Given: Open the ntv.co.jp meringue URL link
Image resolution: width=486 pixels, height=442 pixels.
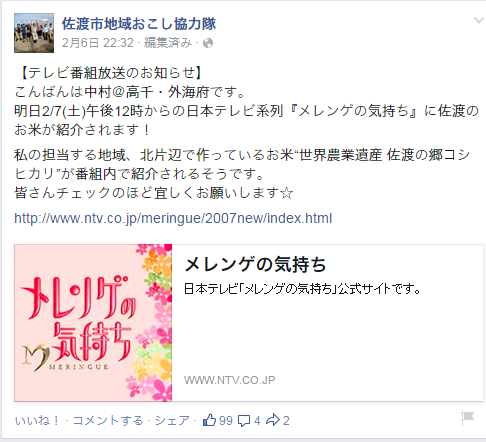Looking at the screenshot, I should coord(173,218).
